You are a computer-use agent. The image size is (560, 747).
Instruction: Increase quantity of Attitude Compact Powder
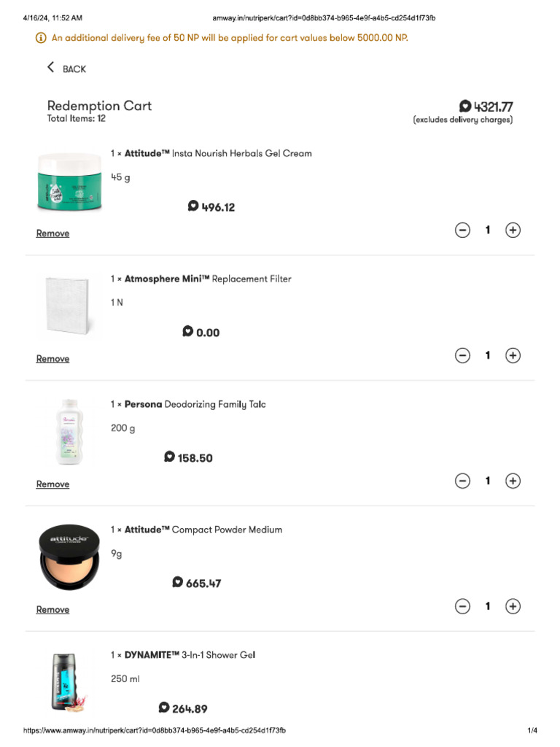513,607
